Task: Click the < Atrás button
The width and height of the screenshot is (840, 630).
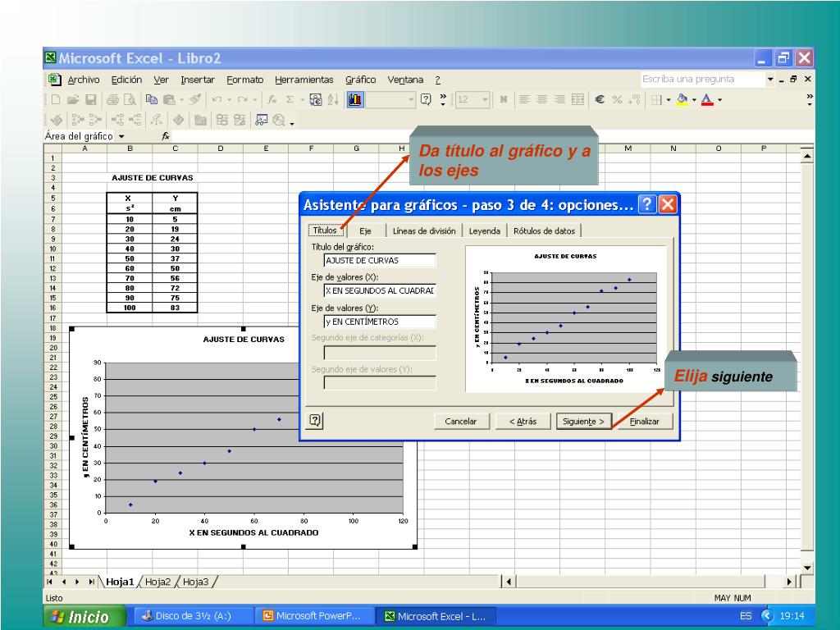Action: point(523,422)
